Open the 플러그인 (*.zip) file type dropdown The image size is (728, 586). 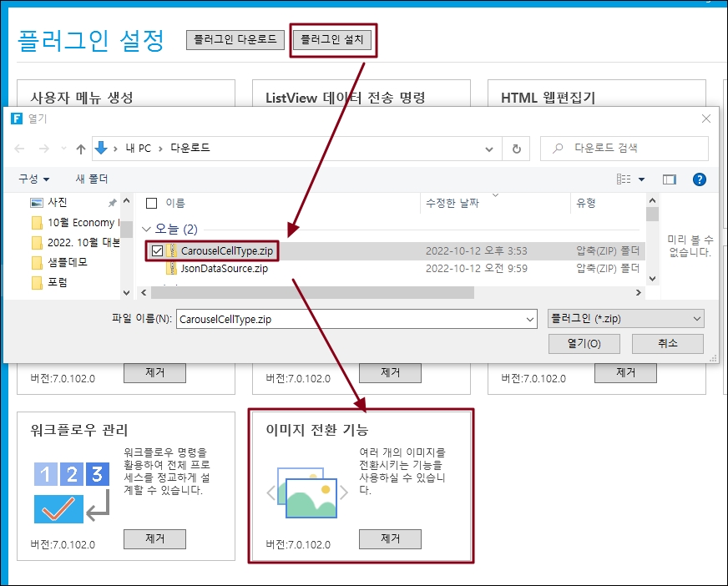tap(625, 319)
